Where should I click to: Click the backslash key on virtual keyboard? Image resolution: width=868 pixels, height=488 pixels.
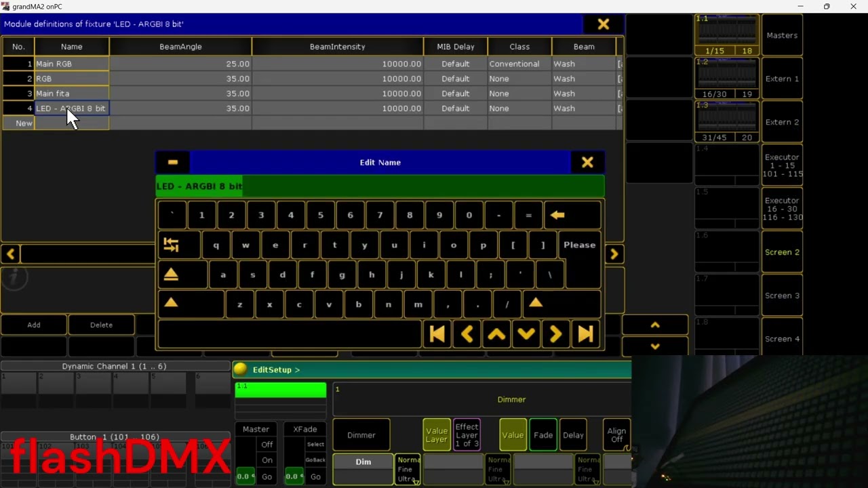(550, 274)
